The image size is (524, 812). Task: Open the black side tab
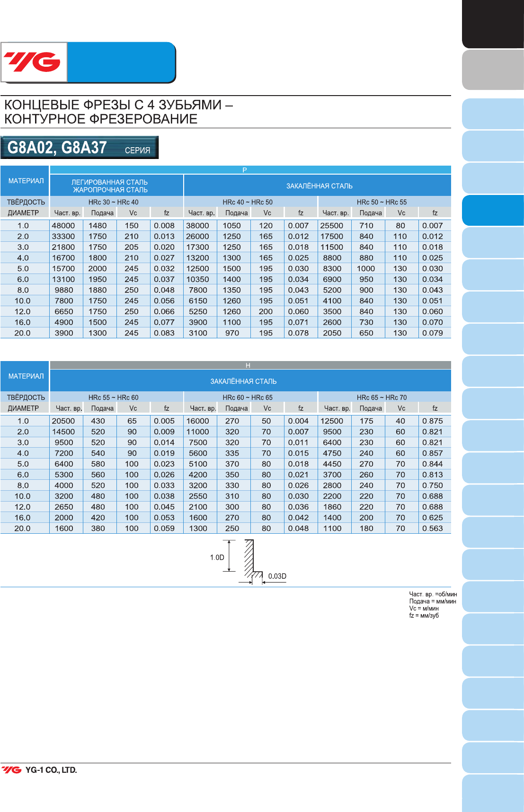click(493, 24)
